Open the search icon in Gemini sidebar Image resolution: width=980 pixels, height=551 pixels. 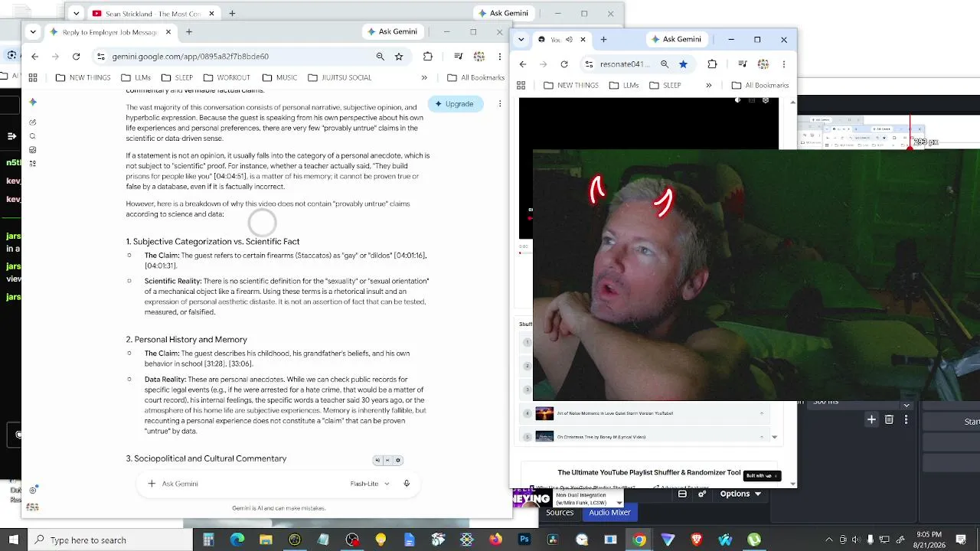tap(32, 136)
